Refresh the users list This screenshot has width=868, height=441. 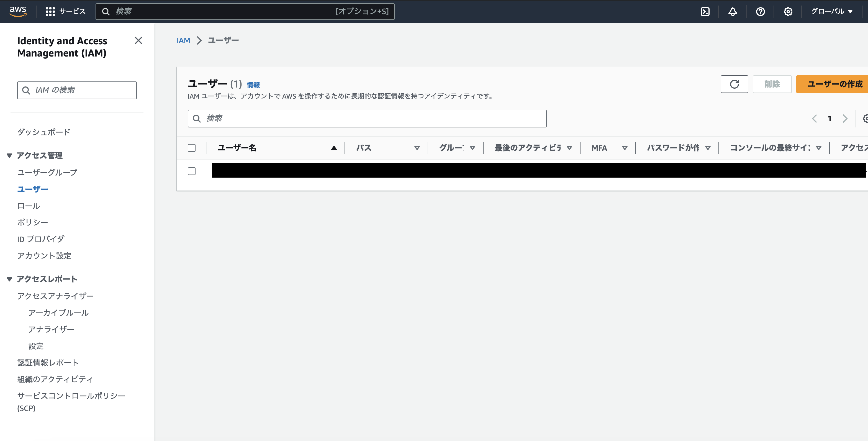pos(734,84)
